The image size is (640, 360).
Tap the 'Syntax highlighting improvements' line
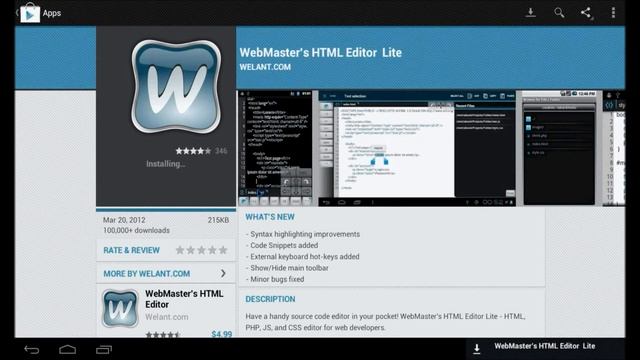click(303, 234)
